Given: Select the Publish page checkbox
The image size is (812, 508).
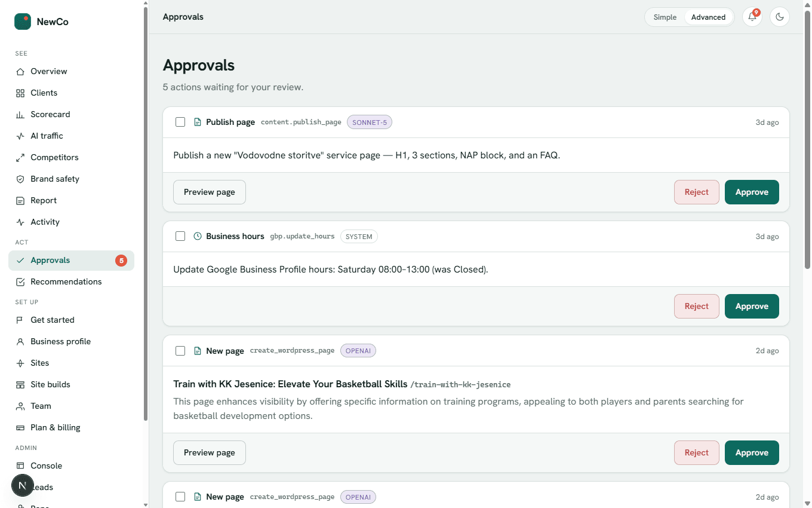Looking at the screenshot, I should [x=180, y=122].
